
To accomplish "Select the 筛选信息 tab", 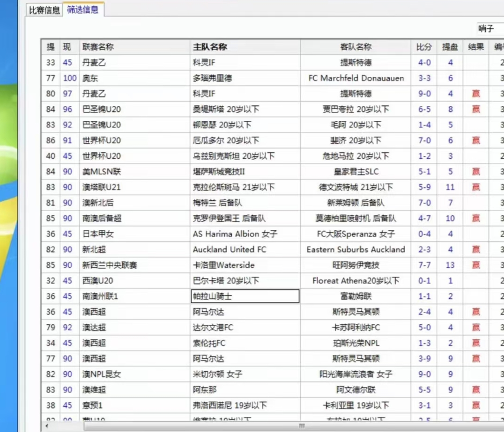I will click(x=83, y=10).
